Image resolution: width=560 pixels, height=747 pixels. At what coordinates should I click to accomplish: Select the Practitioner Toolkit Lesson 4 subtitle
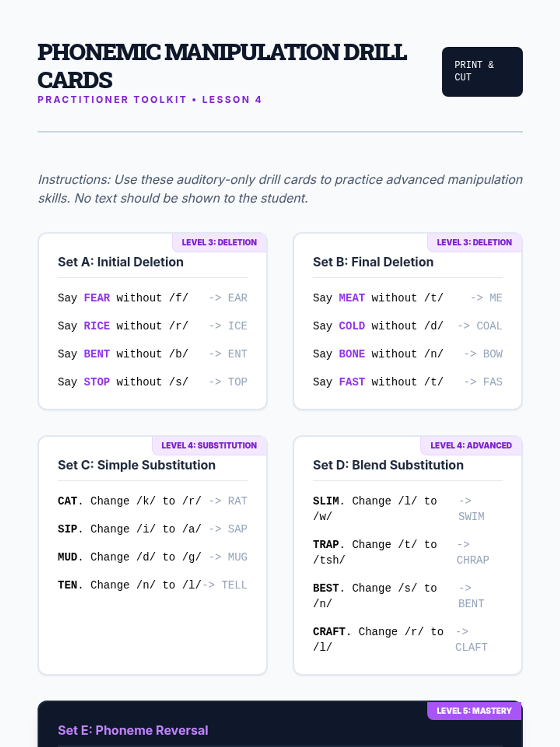tap(149, 99)
